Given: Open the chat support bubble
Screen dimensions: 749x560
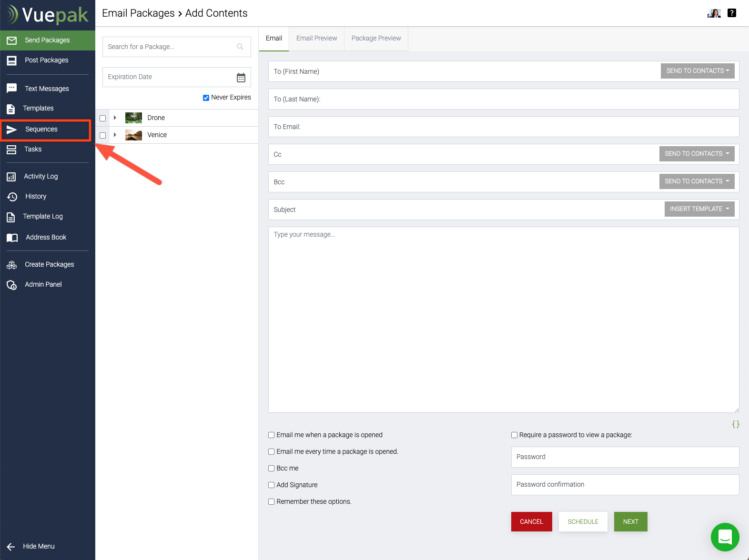Looking at the screenshot, I should pos(725,537).
